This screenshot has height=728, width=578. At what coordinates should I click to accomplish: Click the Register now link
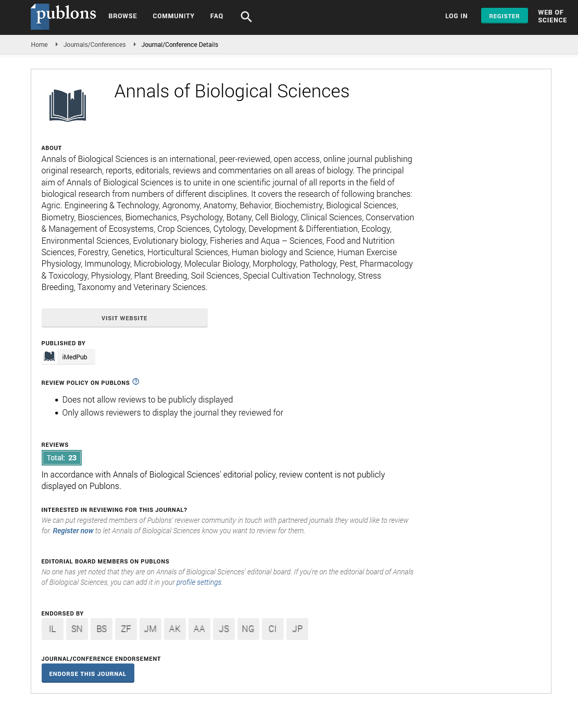(73, 531)
